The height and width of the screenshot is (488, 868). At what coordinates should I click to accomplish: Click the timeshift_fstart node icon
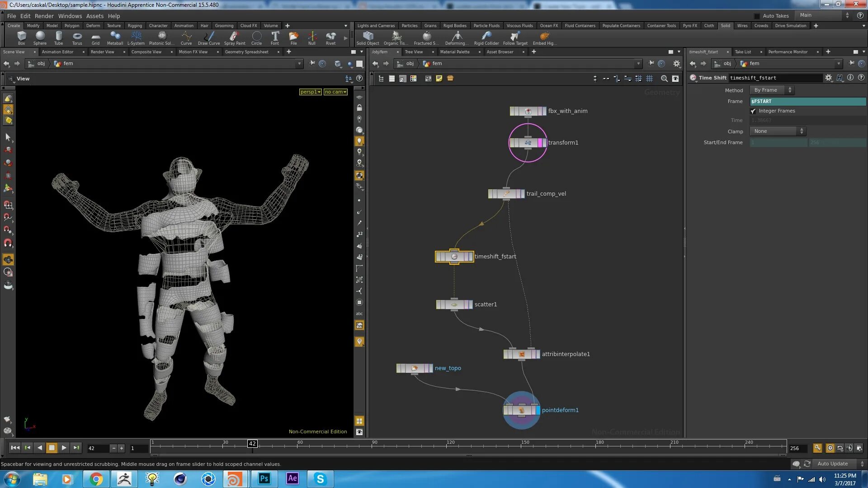(454, 257)
